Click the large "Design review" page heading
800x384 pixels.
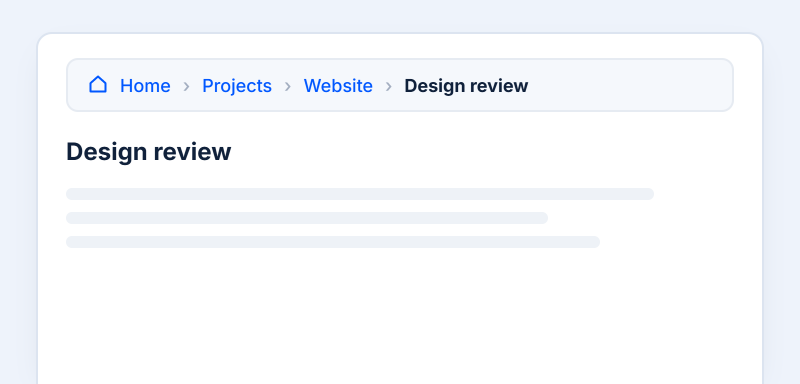(148, 151)
